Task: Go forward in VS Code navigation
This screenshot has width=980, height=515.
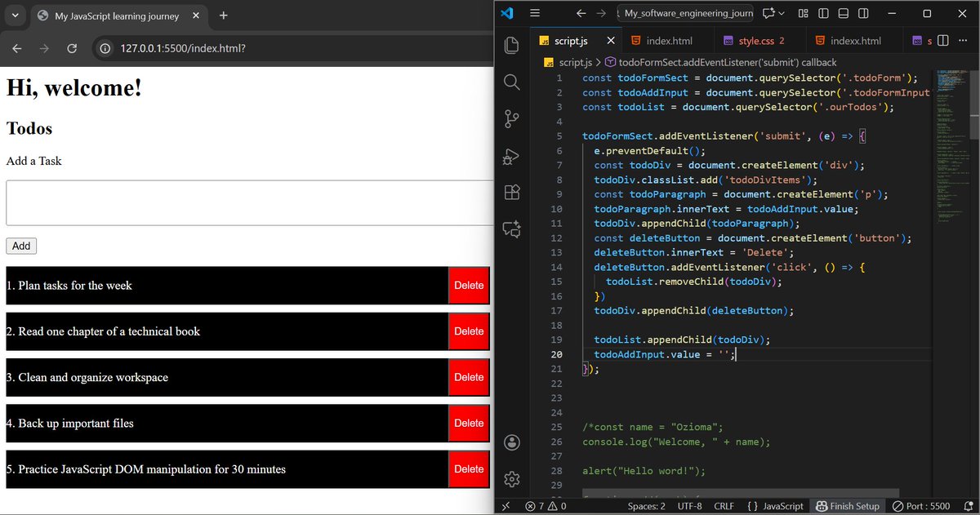Action: tap(601, 13)
